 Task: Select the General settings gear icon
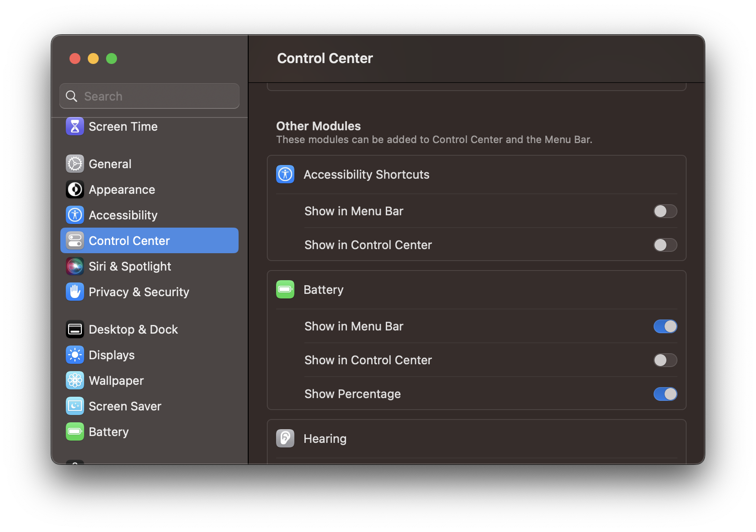point(75,164)
